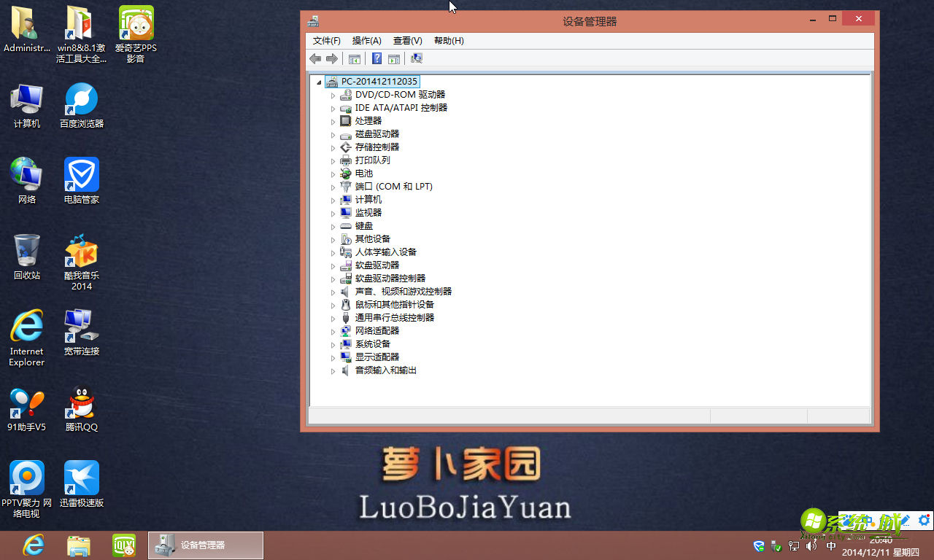Open Help via the blue question mark icon
The image size is (934, 560).
pyautogui.click(x=376, y=58)
